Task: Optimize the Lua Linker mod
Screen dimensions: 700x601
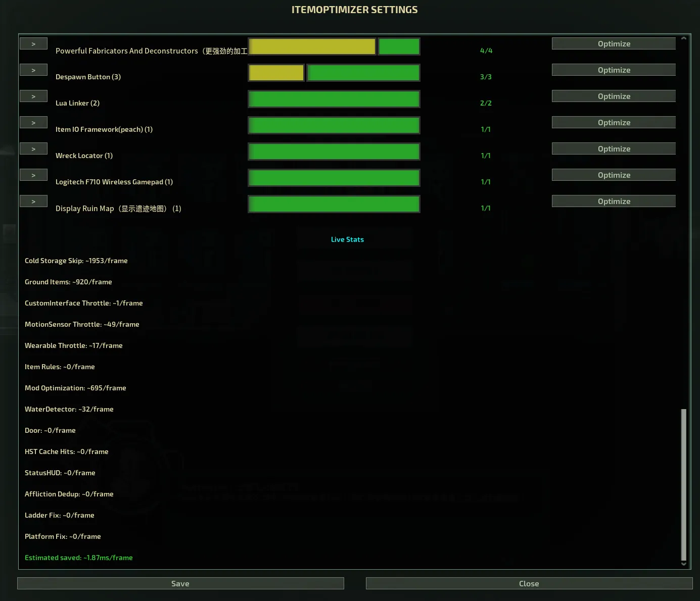Action: pos(613,96)
